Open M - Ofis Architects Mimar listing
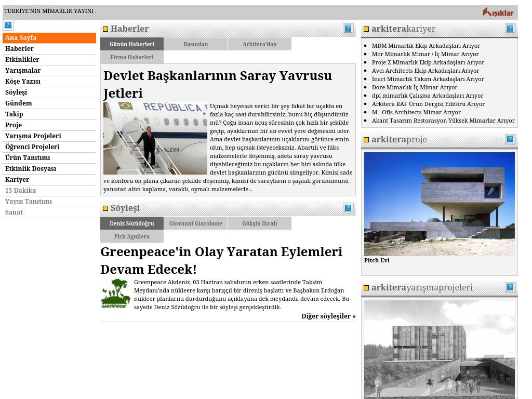This screenshot has width=532, height=399. pos(416,112)
